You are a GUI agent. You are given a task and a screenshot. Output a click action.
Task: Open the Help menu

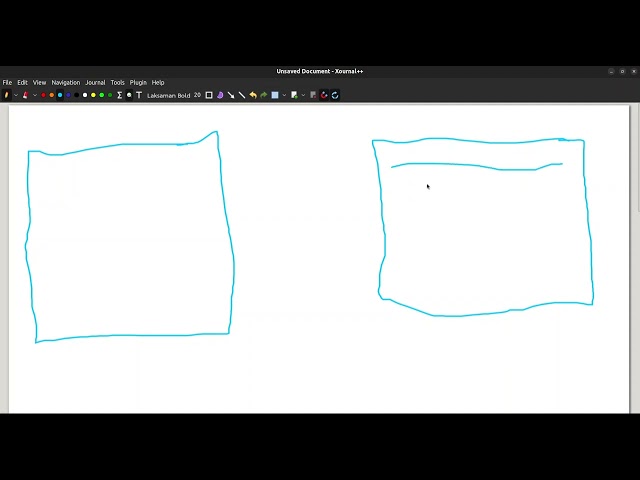[x=158, y=82]
